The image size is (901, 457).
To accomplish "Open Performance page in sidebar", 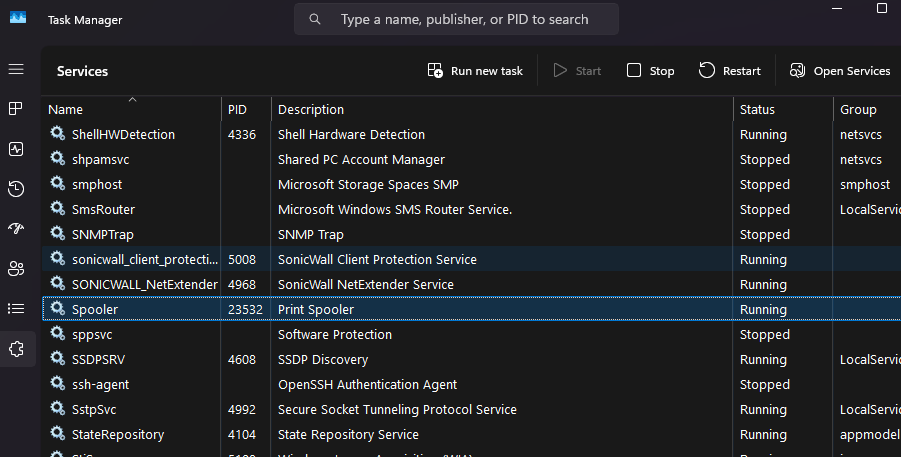I will (16, 149).
